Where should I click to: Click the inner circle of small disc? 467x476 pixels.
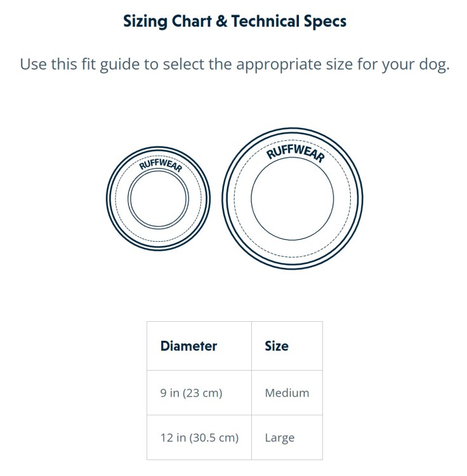[158, 199]
